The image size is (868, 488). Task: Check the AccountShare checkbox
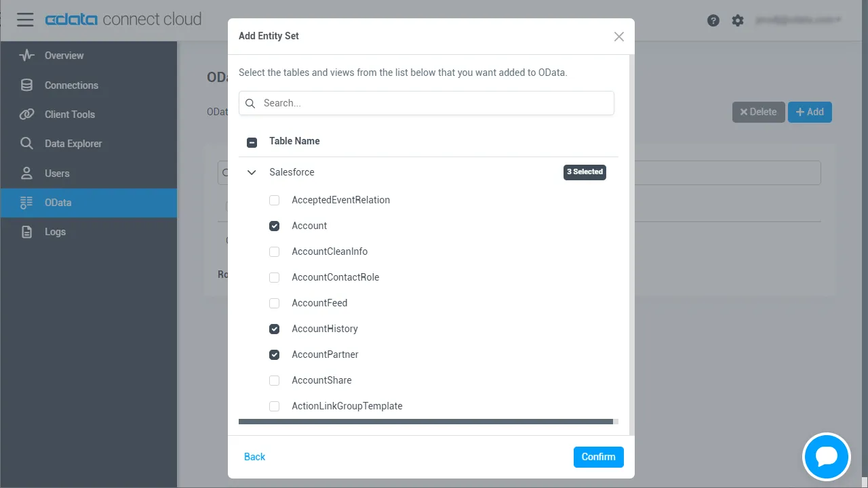pyautogui.click(x=274, y=380)
